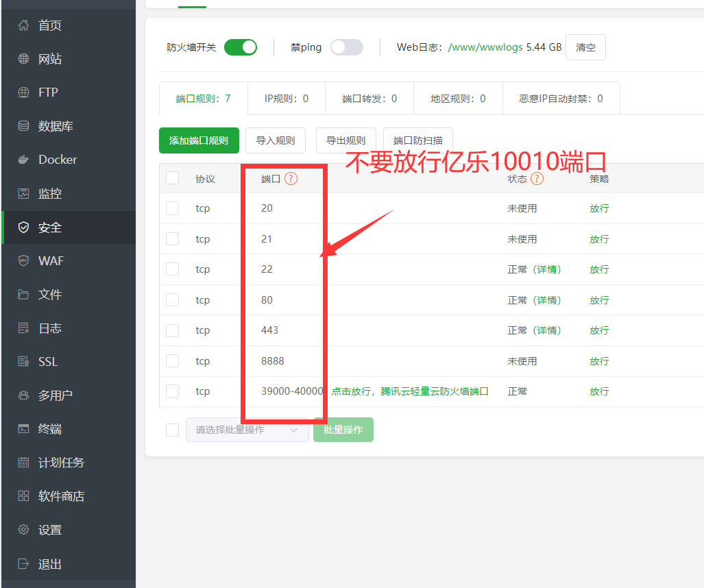Click 清空 to clear Web logs
This screenshot has height=588, width=704.
pyautogui.click(x=585, y=47)
